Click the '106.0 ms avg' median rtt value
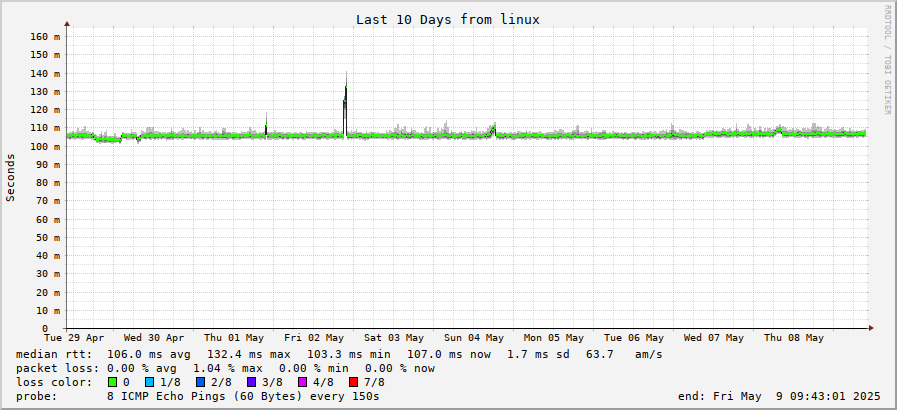Image resolution: width=897 pixels, height=410 pixels. [149, 355]
